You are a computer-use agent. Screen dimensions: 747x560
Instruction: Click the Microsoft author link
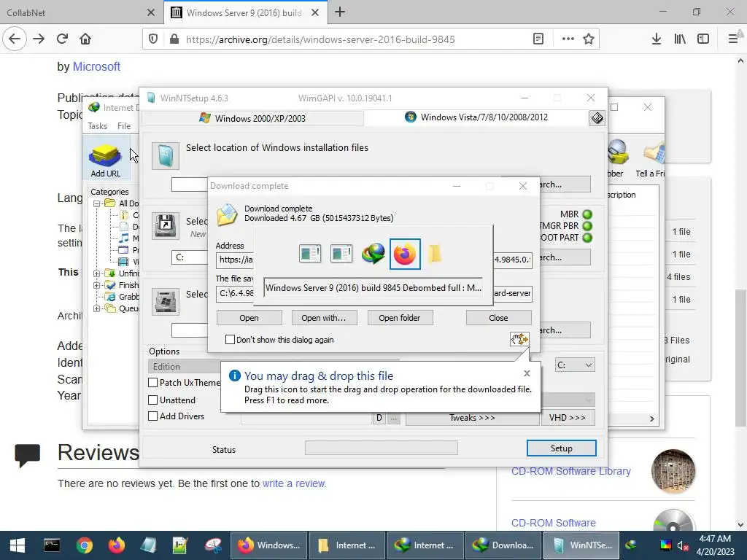[x=96, y=66]
